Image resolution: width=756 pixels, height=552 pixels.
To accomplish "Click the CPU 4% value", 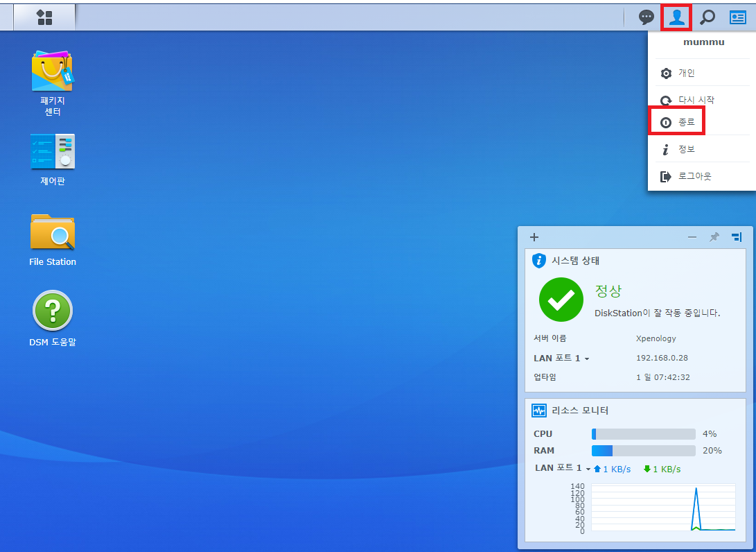I will pos(710,434).
